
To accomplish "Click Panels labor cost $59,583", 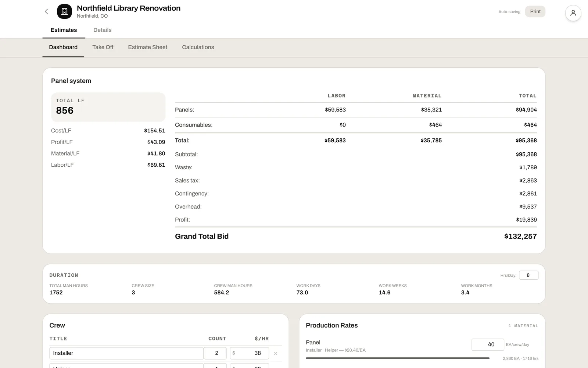I will click(335, 110).
